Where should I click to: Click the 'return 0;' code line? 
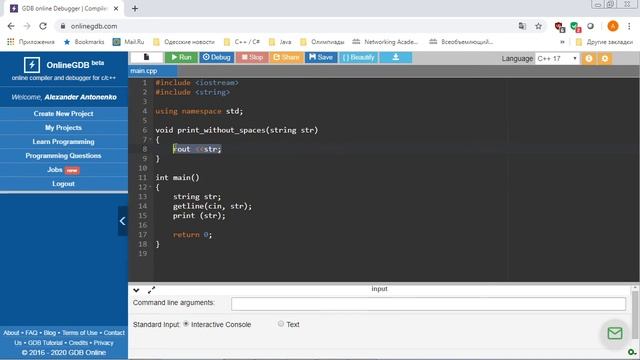192,235
